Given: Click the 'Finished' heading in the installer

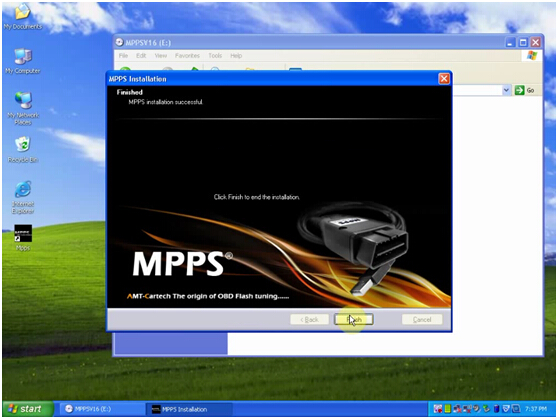Looking at the screenshot, I should [130, 92].
